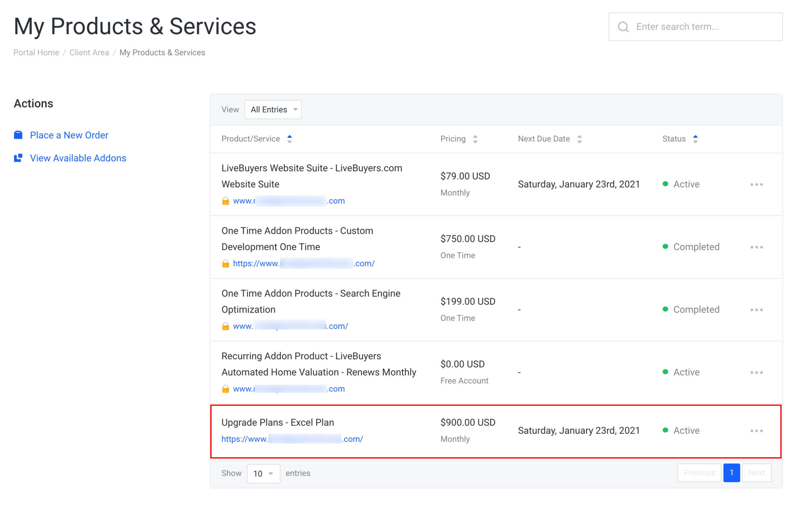812x528 pixels.
Task: Click into the Enter search term field
Action: tap(695, 27)
